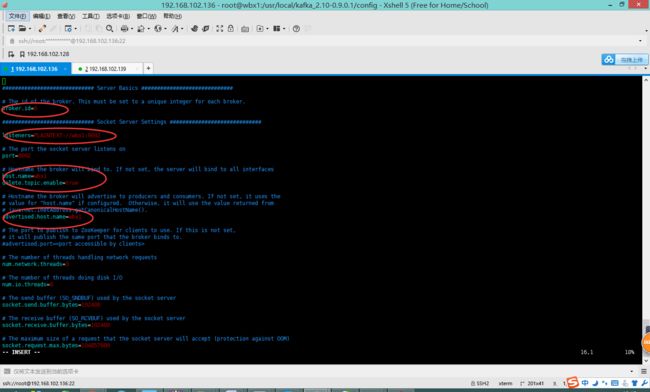Click the layout arrangement toolbar icon

(x=276, y=29)
